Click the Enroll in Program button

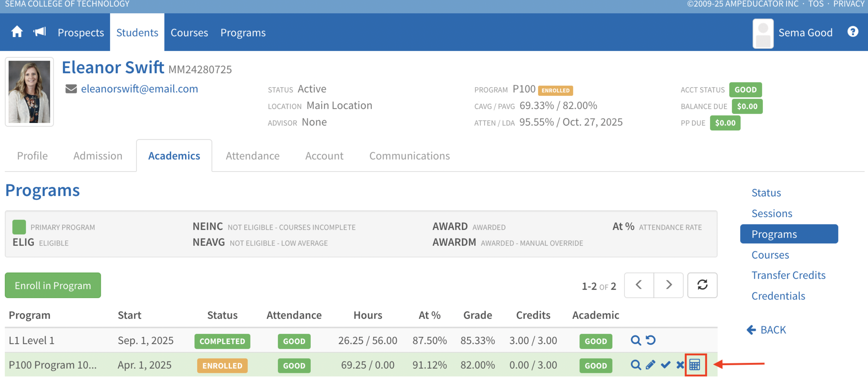tap(53, 285)
